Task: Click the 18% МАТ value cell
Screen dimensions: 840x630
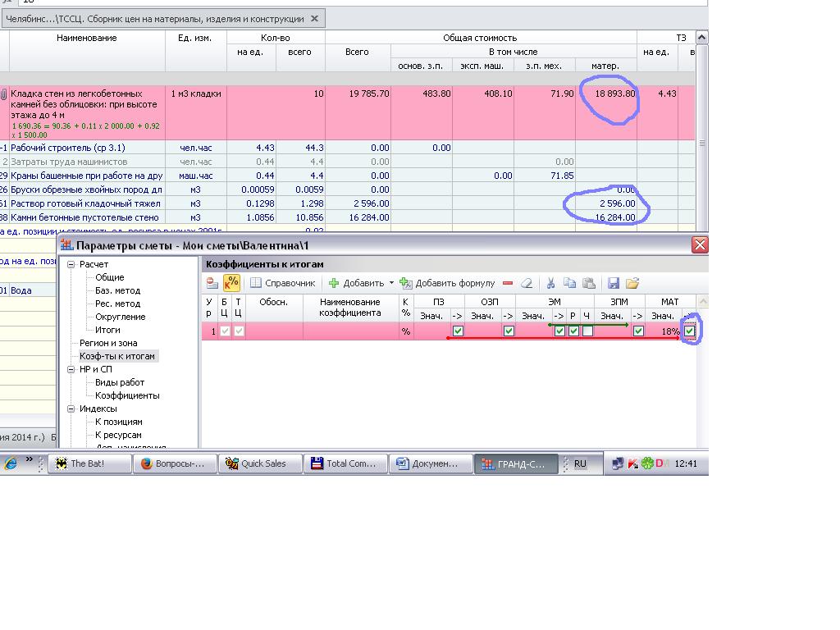Action: coord(663,331)
